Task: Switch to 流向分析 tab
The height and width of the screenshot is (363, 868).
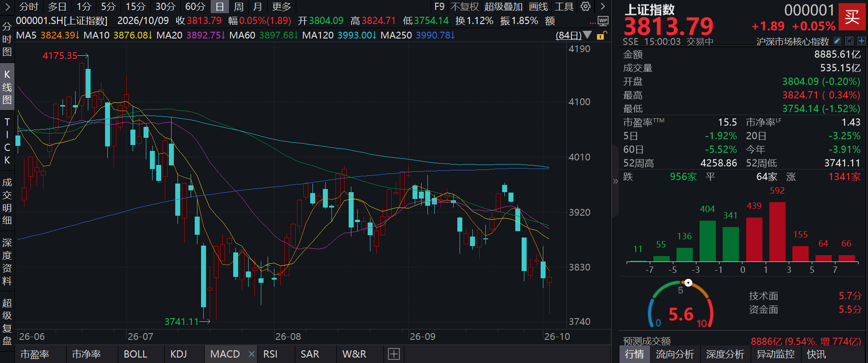Action: [675, 354]
